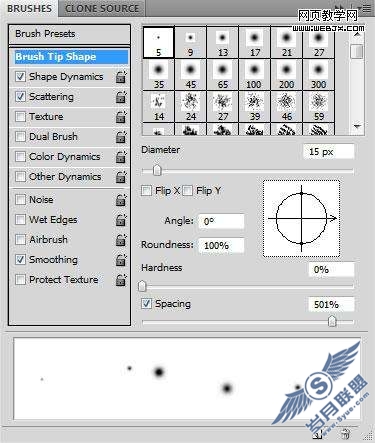Toggle lock icon for Wet Edges

pos(121,220)
